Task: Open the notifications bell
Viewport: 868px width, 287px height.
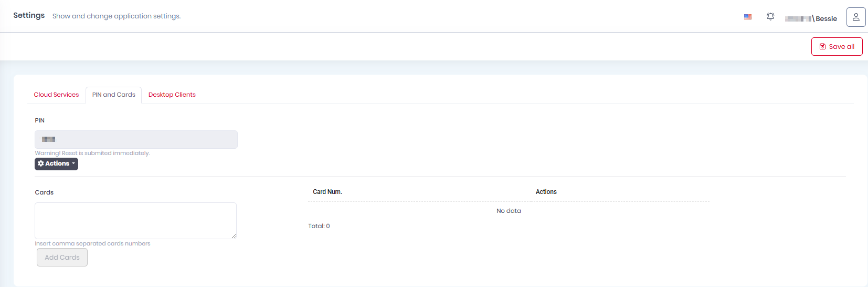Action: [x=770, y=17]
